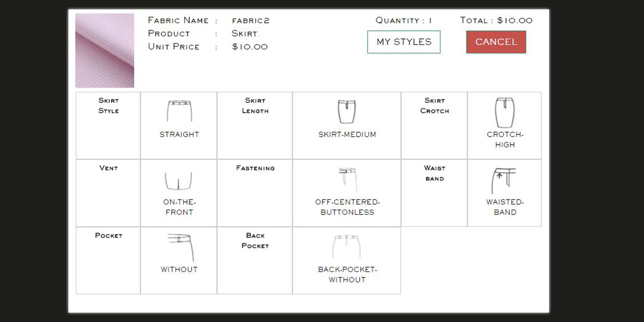Open My Styles

[x=404, y=42]
